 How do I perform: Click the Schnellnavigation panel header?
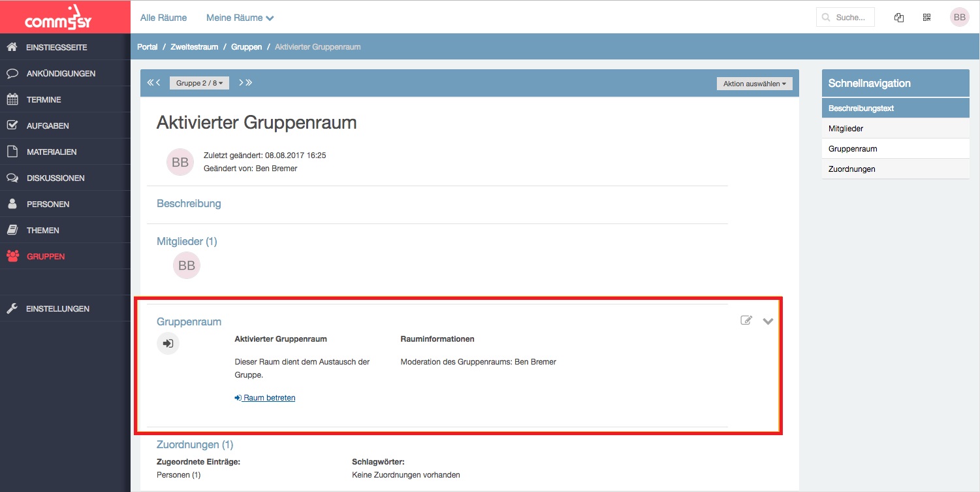[895, 83]
